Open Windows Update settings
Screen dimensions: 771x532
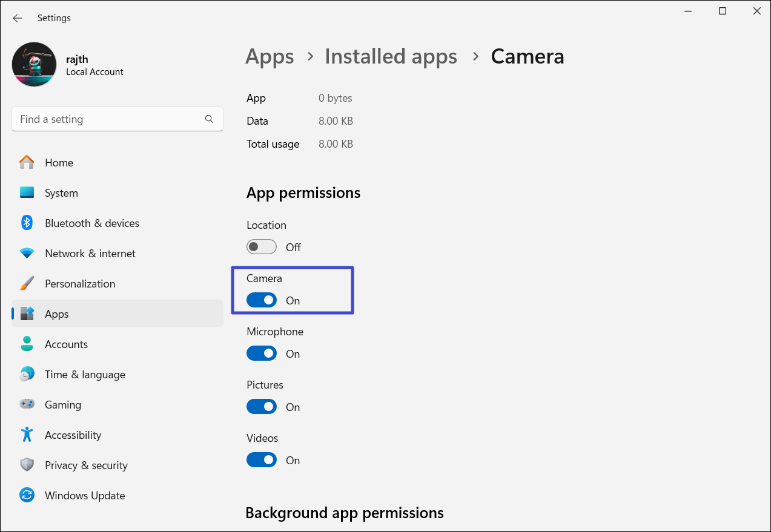point(85,495)
